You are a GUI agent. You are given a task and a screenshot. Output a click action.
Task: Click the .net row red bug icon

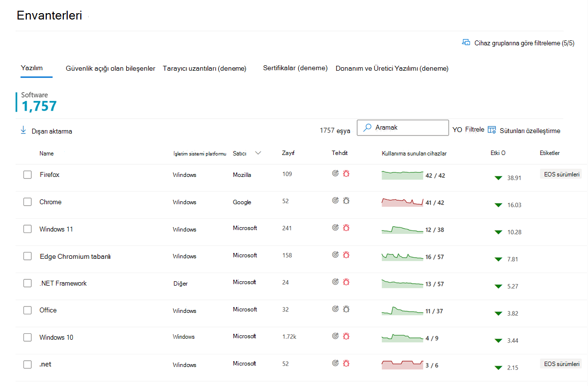coord(346,363)
